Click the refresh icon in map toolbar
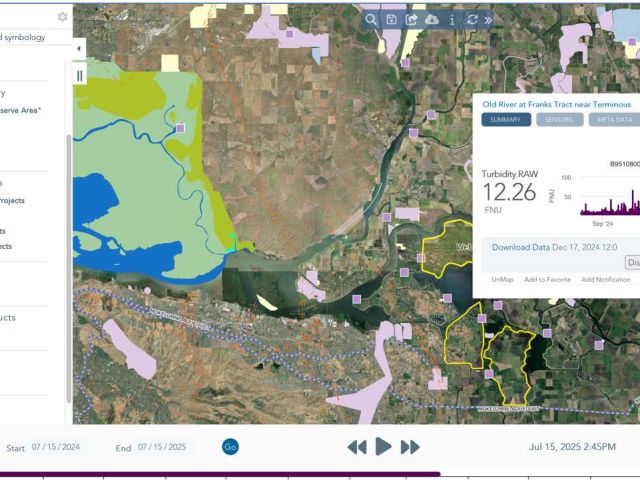The image size is (640, 480). [472, 19]
